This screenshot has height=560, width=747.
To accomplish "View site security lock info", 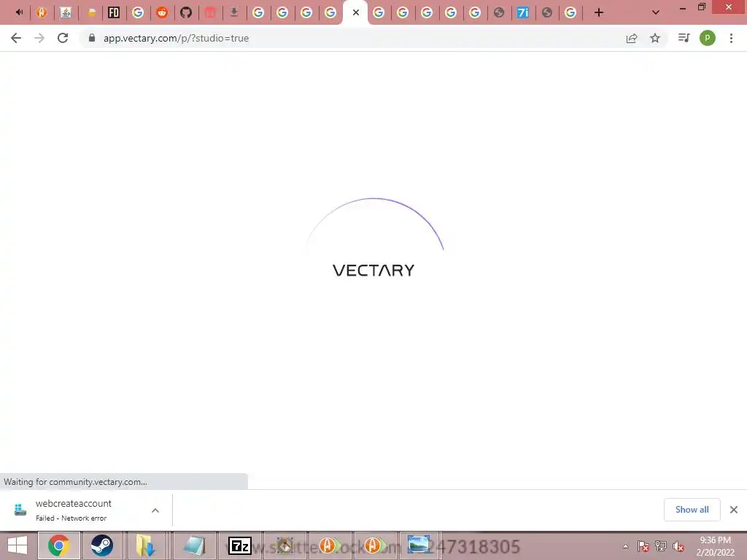I will 92,38.
